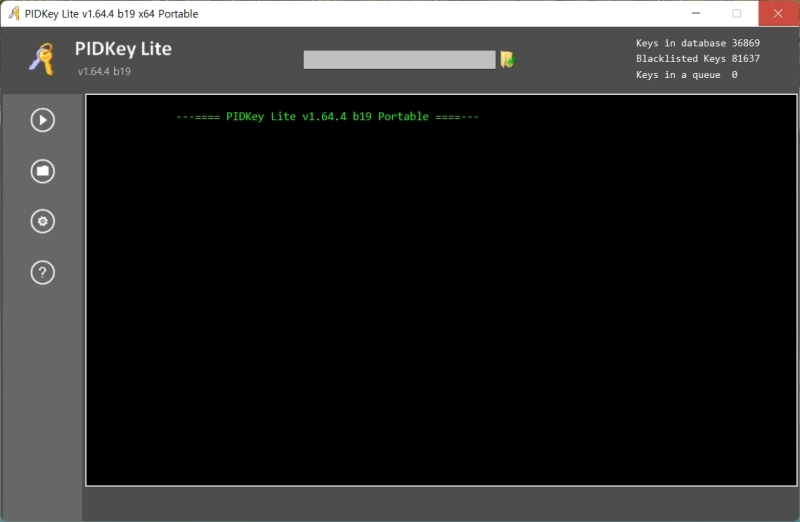The width and height of the screenshot is (800, 522).
Task: Click the yellow folder icon next to the key field
Action: coord(507,59)
